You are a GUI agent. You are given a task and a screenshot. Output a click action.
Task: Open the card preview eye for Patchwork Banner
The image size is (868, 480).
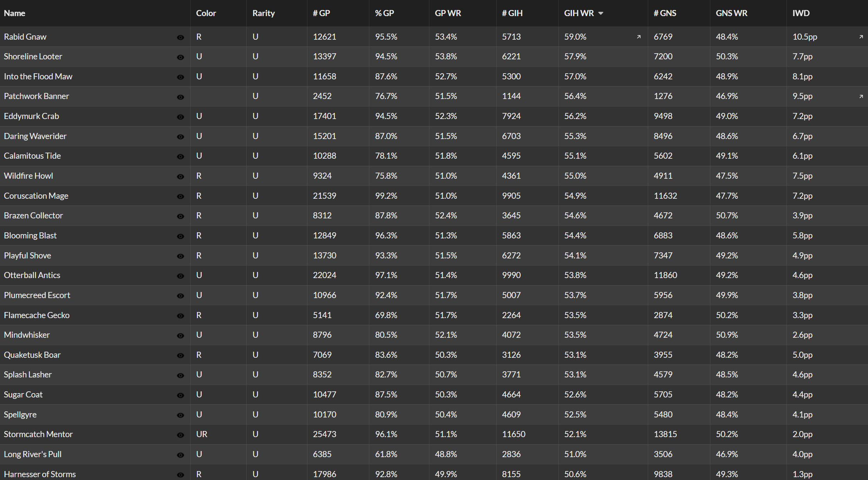click(181, 97)
